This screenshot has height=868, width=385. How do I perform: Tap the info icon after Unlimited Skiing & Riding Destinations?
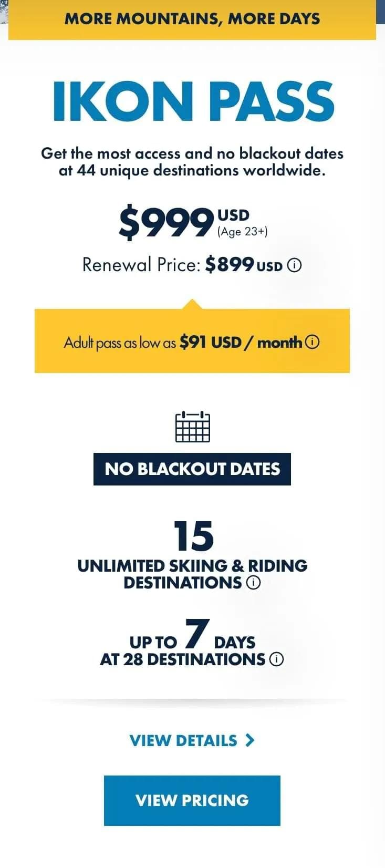pyautogui.click(x=253, y=583)
